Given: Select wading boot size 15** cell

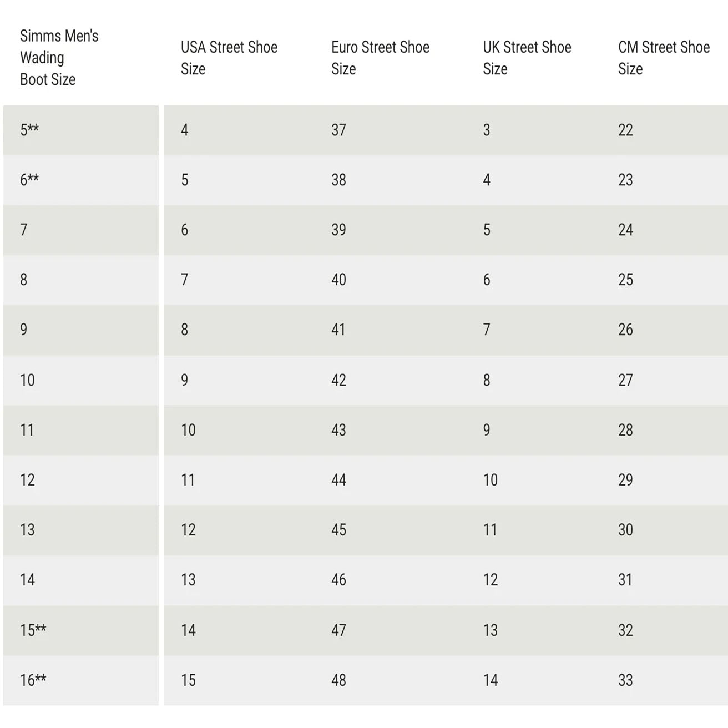Looking at the screenshot, I should 33,630.
